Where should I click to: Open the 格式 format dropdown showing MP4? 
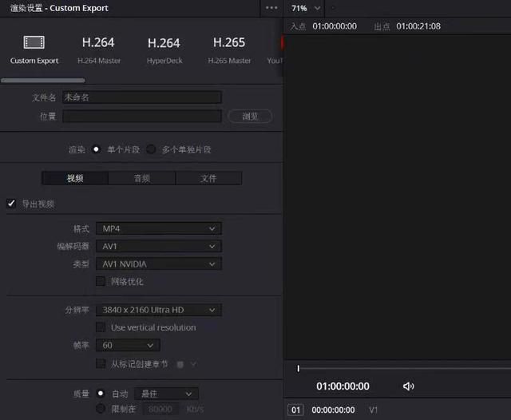point(159,228)
